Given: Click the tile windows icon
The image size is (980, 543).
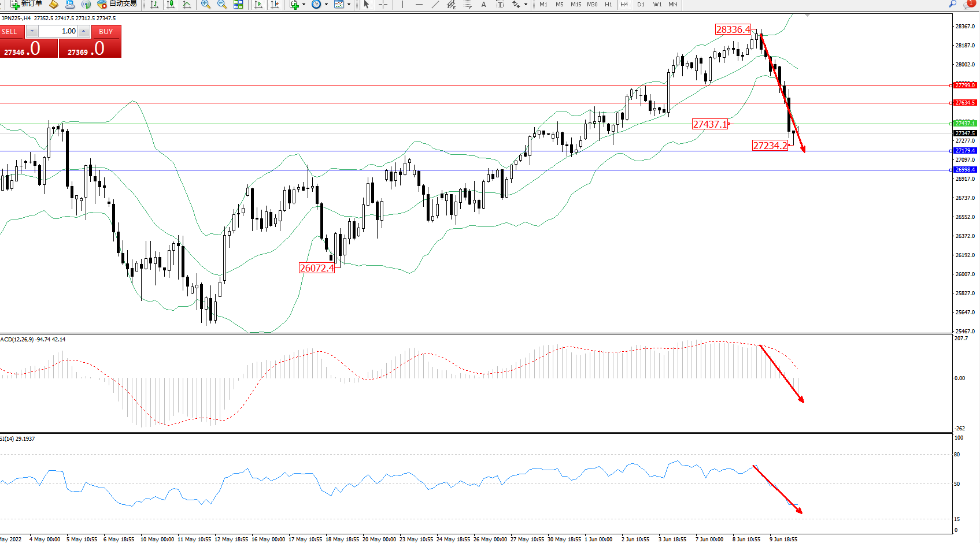Looking at the screenshot, I should [238, 5].
